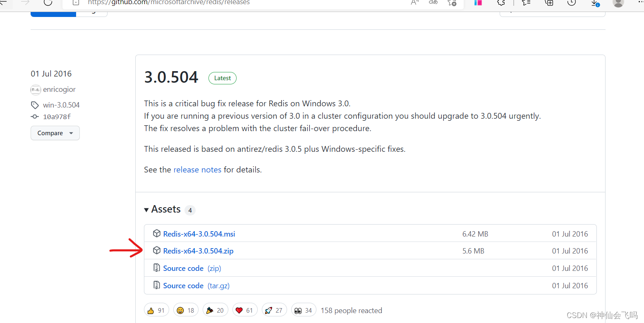
Task: Collapse the Assets section
Action: point(162,209)
